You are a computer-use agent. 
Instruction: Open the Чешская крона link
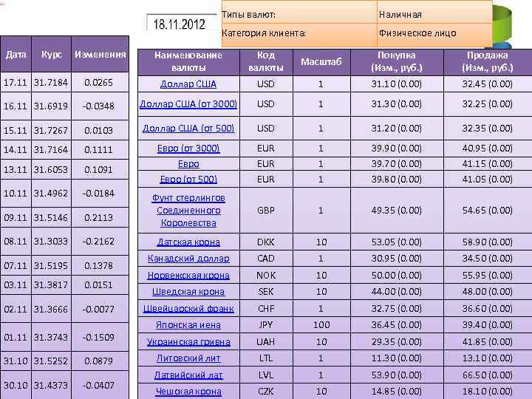coord(188,391)
